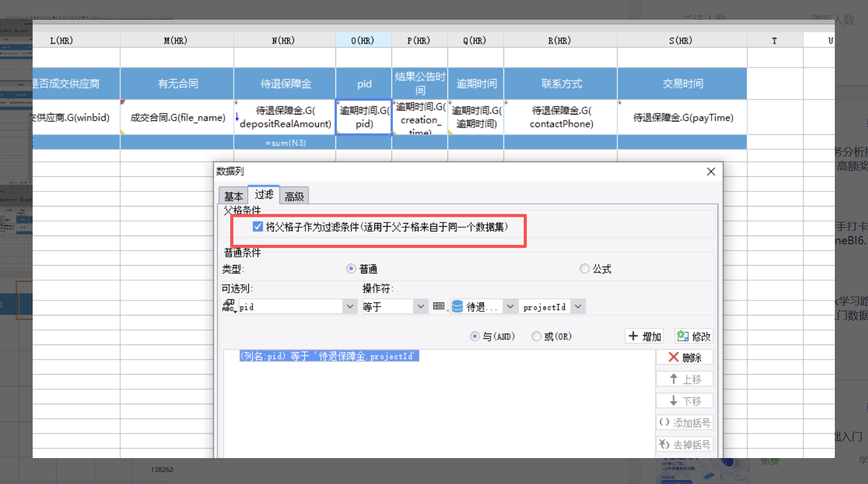This screenshot has width=868, height=484.
Task: Select column header N(HR)
Action: pyautogui.click(x=285, y=40)
